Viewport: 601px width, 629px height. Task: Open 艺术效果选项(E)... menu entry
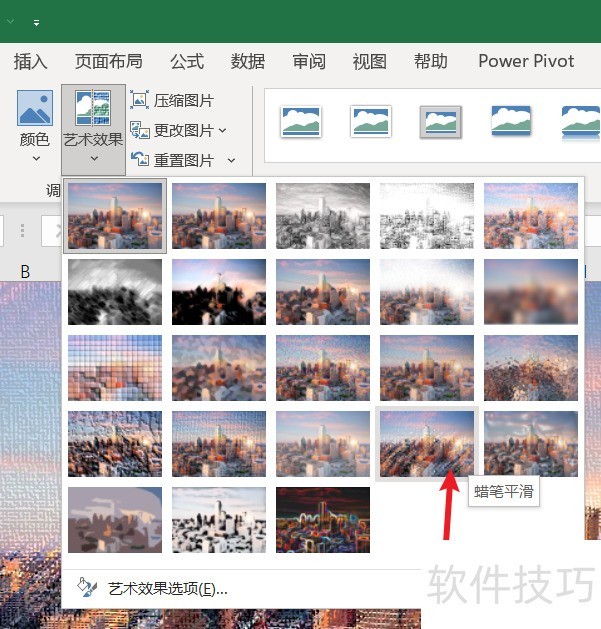(168, 589)
